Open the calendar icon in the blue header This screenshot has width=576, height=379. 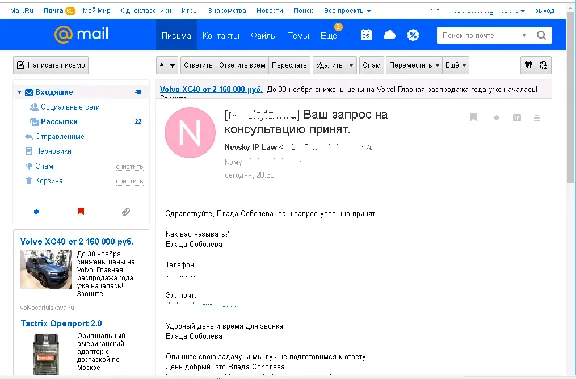point(366,35)
